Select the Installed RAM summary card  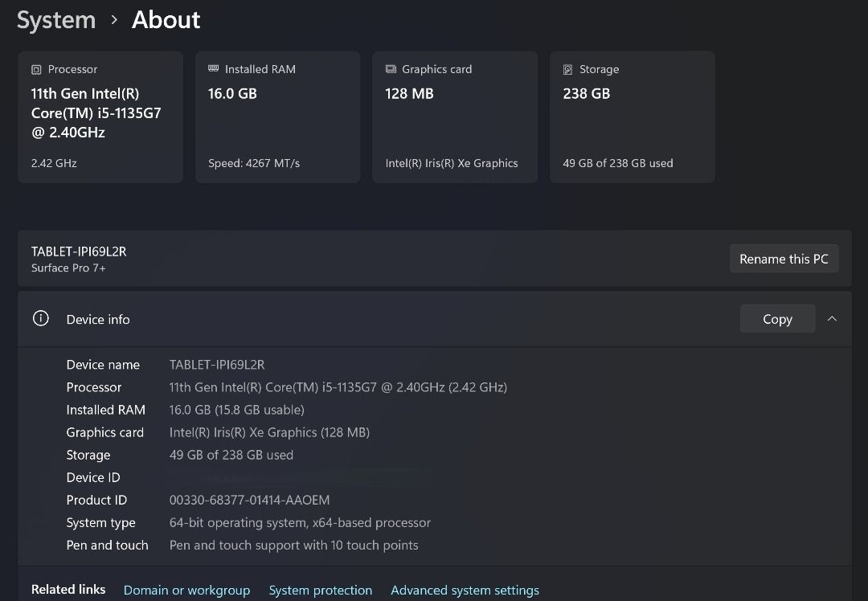[278, 117]
